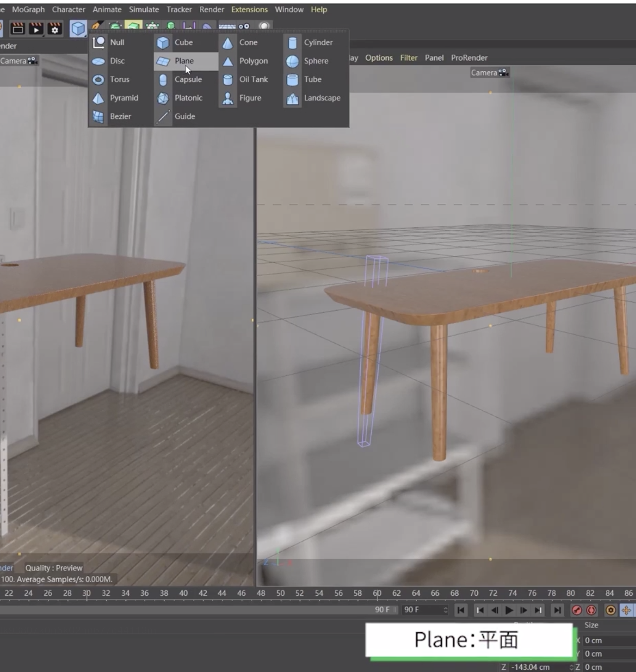Image resolution: width=636 pixels, height=672 pixels.
Task: Click Render to Picture Viewer icon
Action: pos(36,29)
